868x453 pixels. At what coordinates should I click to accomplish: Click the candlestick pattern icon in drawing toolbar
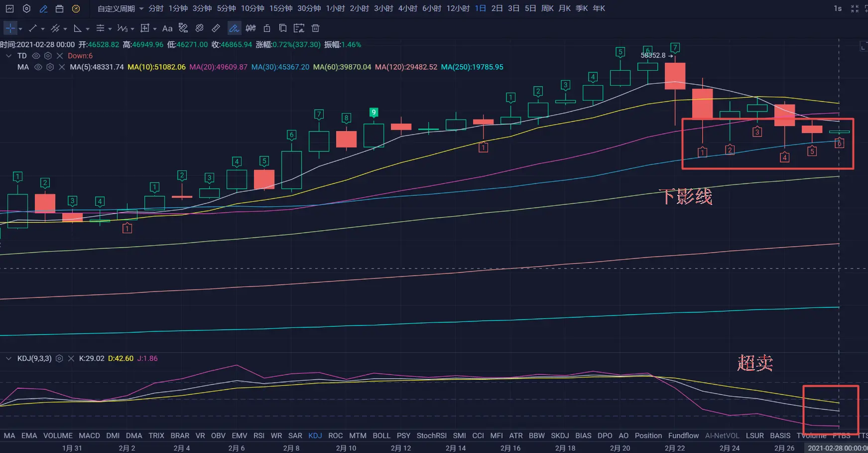(251, 28)
